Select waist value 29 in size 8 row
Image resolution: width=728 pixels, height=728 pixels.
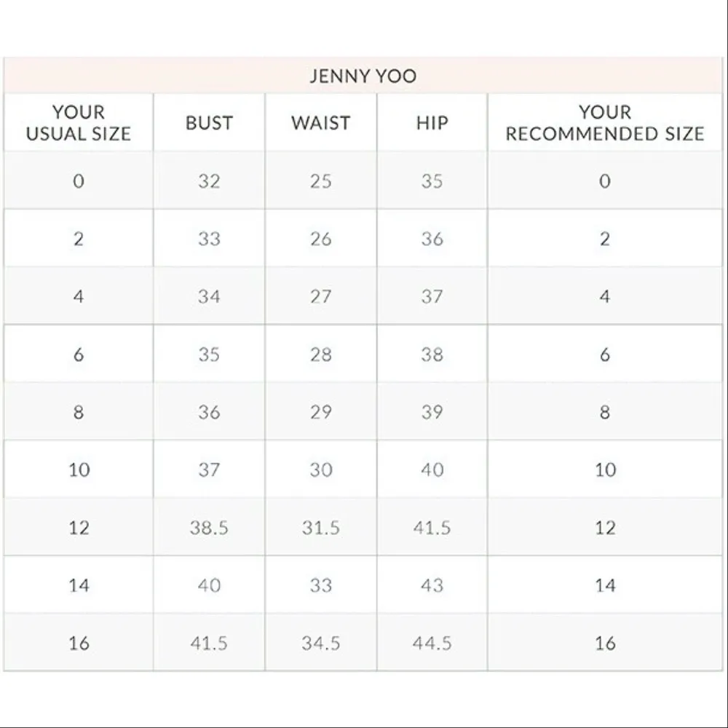[x=320, y=412]
